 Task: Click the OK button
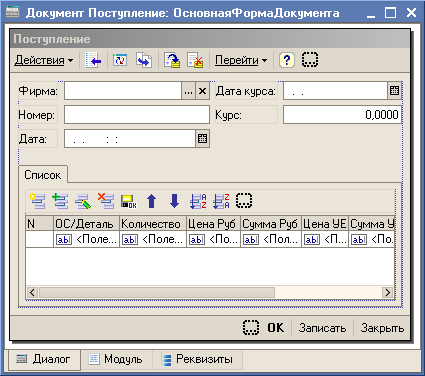pos(276,328)
